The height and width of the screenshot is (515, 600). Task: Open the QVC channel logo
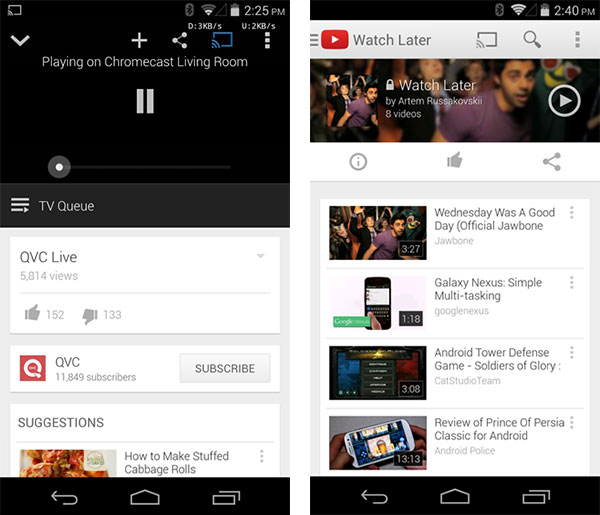[33, 368]
